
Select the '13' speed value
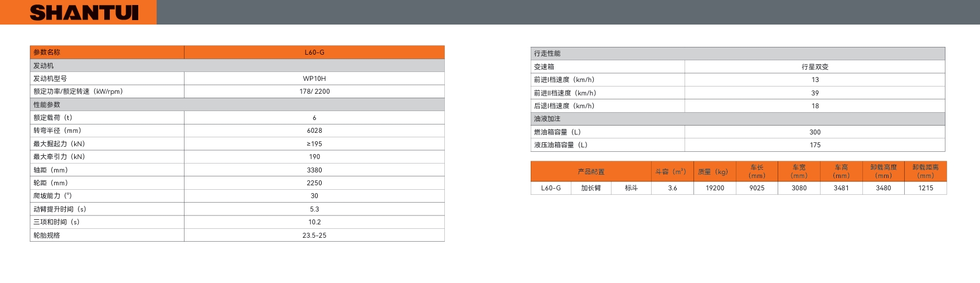pyautogui.click(x=815, y=80)
